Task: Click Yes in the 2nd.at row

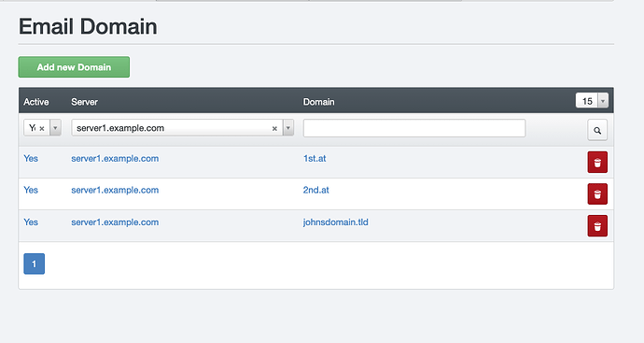Action: pos(31,190)
